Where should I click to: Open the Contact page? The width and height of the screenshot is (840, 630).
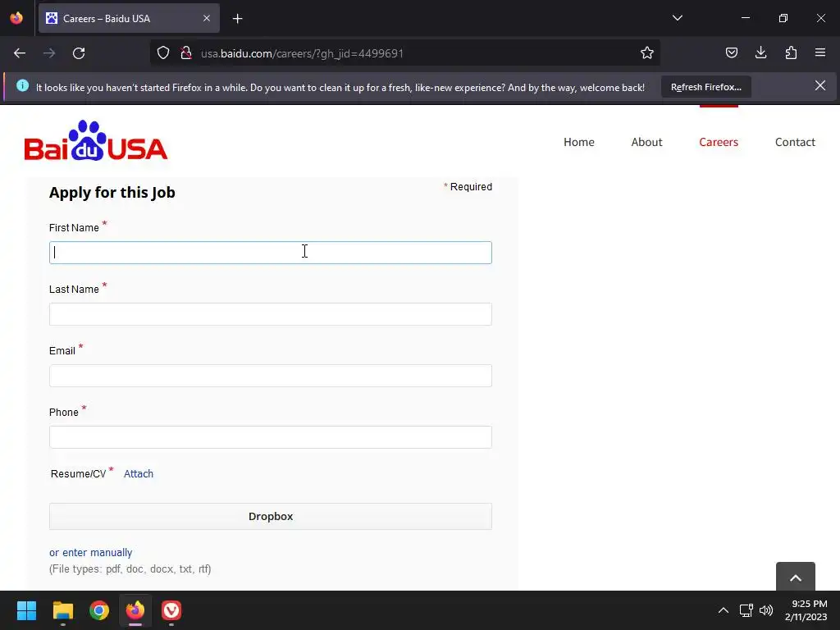pyautogui.click(x=795, y=142)
